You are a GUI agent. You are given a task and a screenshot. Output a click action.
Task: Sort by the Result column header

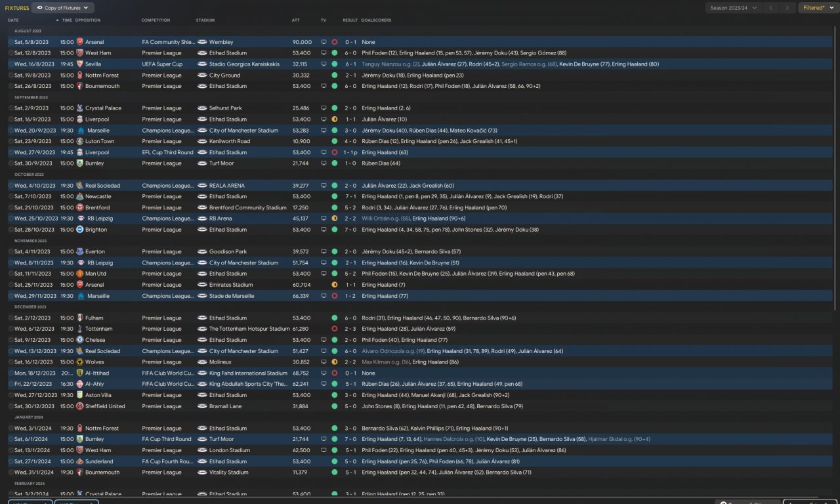(x=350, y=20)
